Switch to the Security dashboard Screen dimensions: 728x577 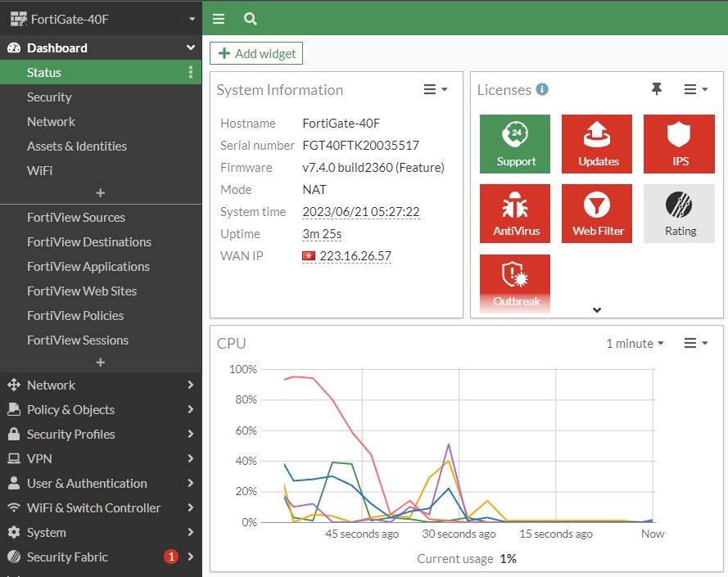49,97
